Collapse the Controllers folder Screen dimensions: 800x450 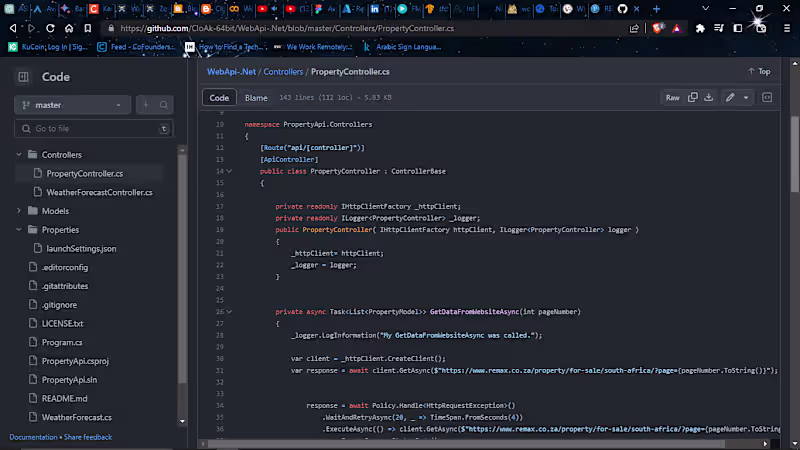coord(19,155)
